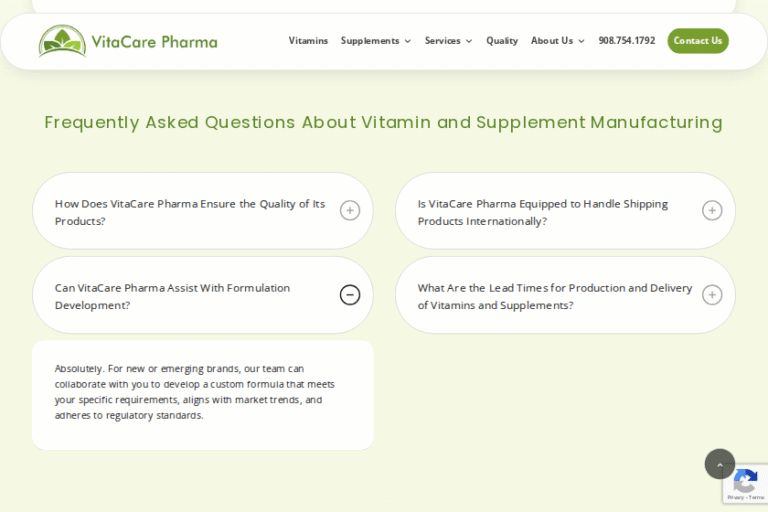Open the Quality menu item
This screenshot has height=512, width=768.
tap(502, 41)
